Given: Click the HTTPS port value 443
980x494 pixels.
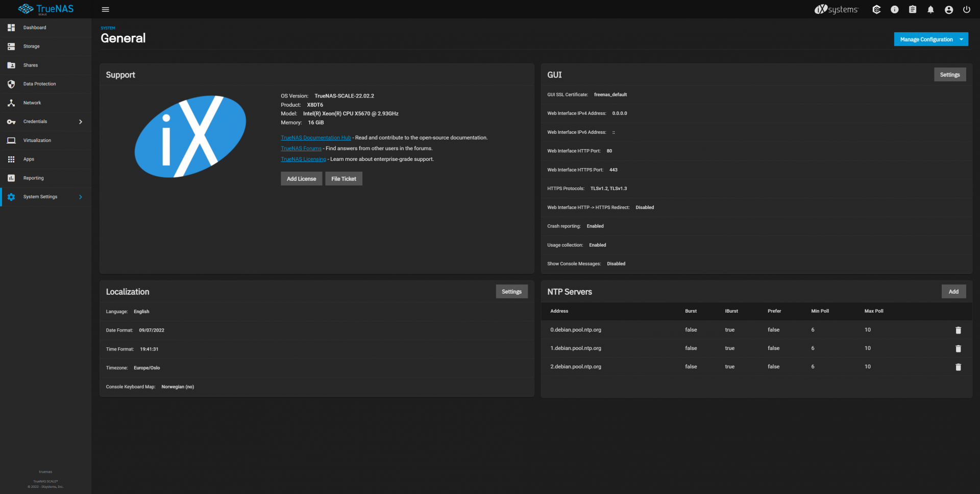Looking at the screenshot, I should coord(613,170).
